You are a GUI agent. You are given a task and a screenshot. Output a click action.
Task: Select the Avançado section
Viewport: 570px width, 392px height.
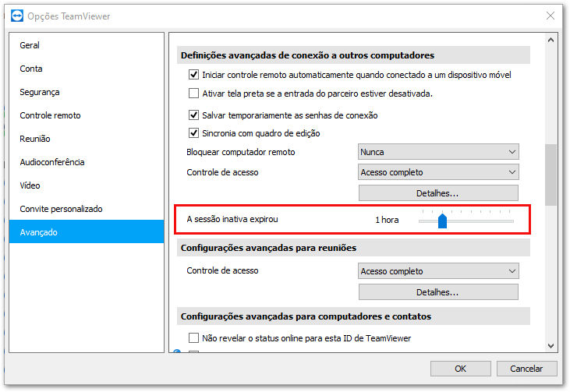[x=87, y=231]
